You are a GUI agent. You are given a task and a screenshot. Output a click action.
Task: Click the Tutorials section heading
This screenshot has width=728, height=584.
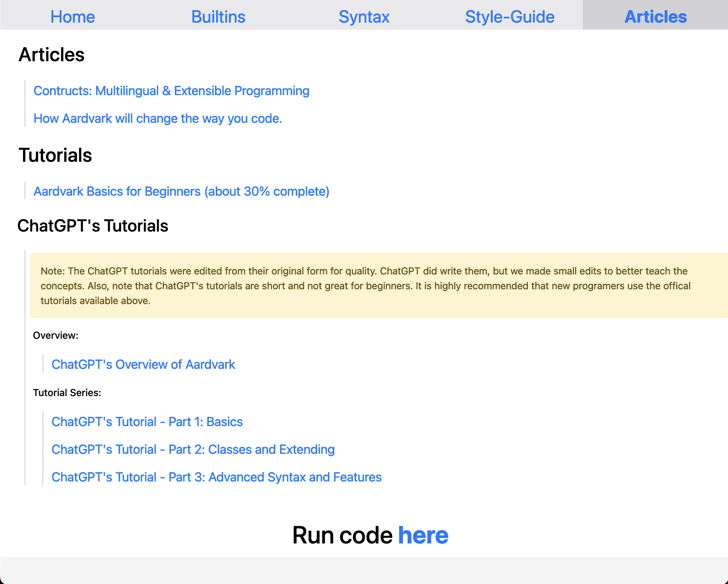coord(55,155)
